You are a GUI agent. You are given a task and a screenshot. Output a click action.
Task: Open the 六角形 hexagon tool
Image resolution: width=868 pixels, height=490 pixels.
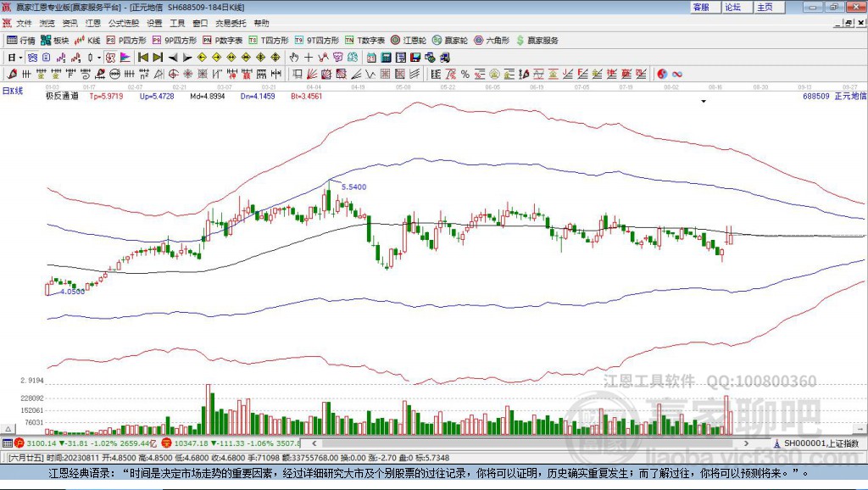tap(492, 41)
